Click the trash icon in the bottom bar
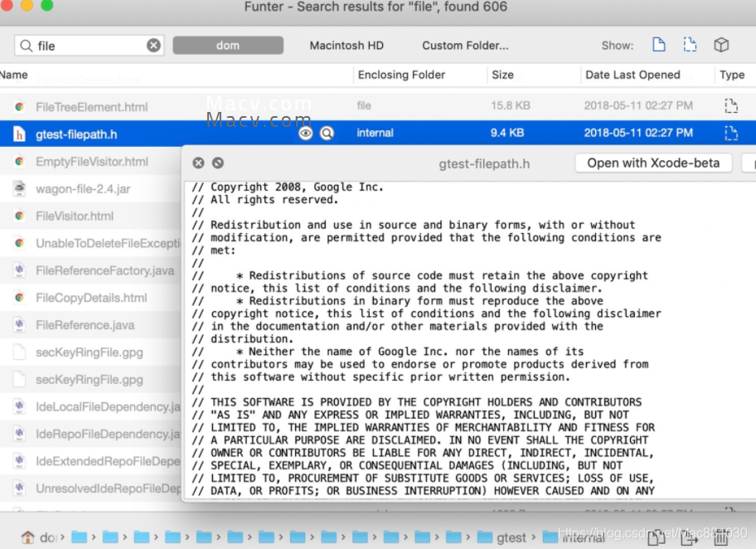 click(721, 537)
